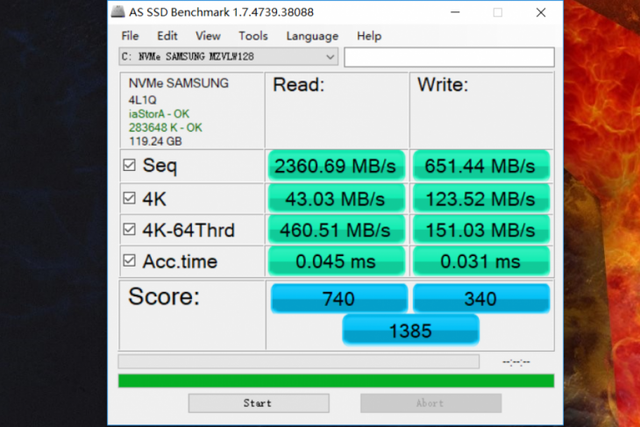Click the 119.24 GB capacity text

pyautogui.click(x=155, y=141)
